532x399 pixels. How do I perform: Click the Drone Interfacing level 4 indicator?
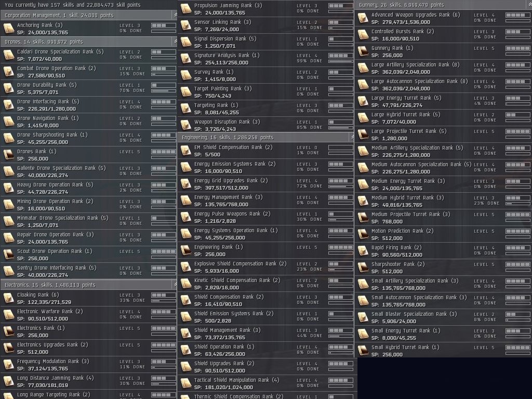(x=164, y=102)
